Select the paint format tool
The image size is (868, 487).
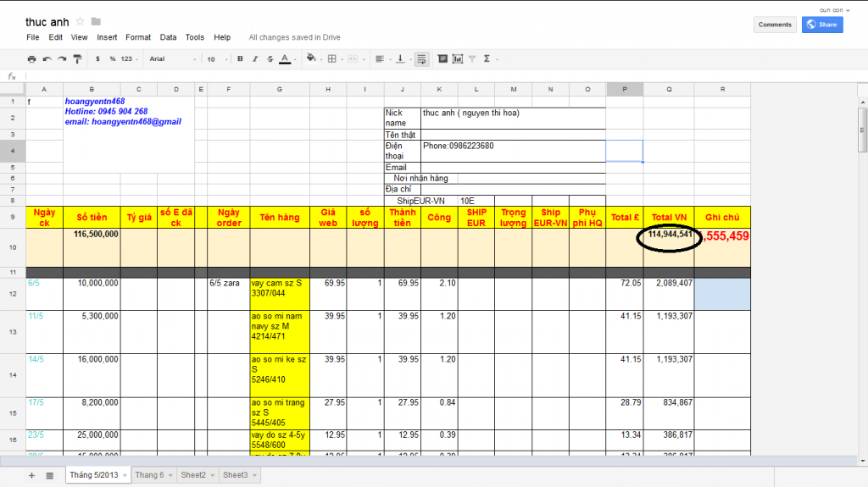(77, 59)
